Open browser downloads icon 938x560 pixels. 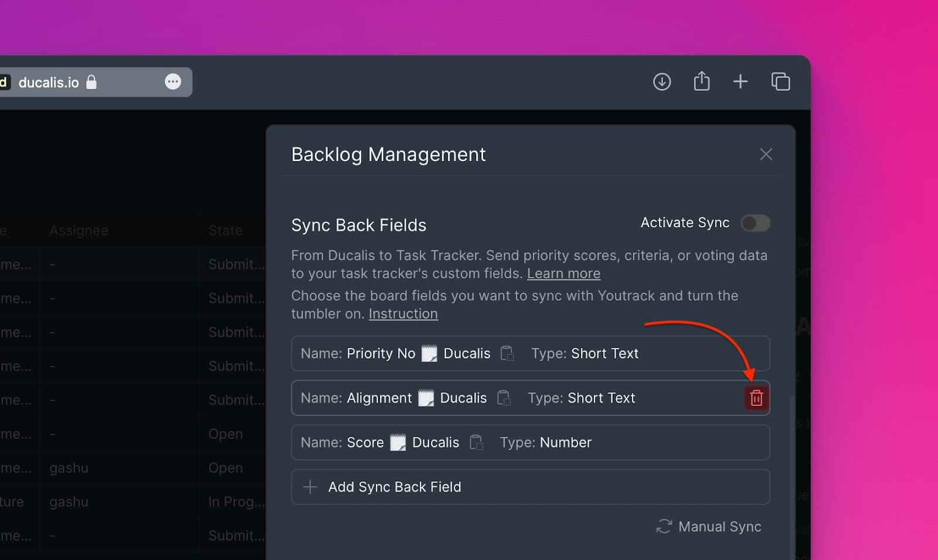(x=662, y=81)
